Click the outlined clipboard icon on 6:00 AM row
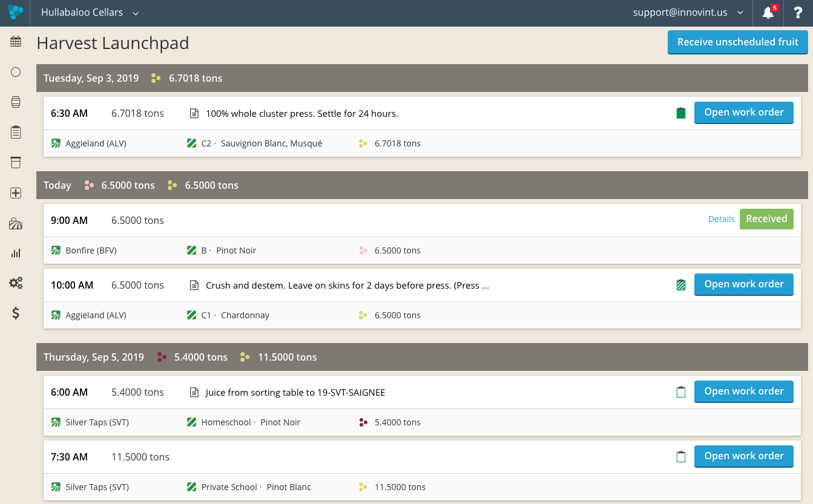Screen dimensions: 813x504 pyautogui.click(x=681, y=392)
